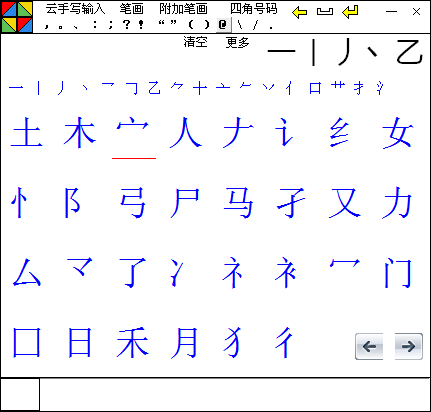Select the small blue 乙 component
This screenshot has height=412, width=431.
point(155,88)
